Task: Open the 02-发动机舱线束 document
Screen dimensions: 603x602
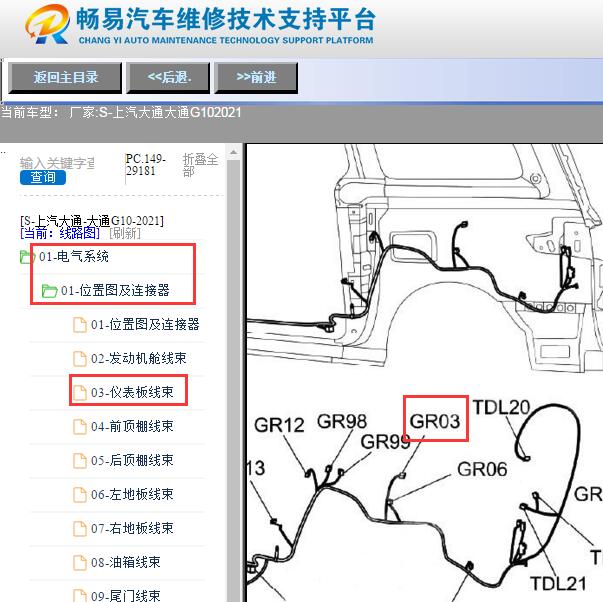Action: click(139, 359)
